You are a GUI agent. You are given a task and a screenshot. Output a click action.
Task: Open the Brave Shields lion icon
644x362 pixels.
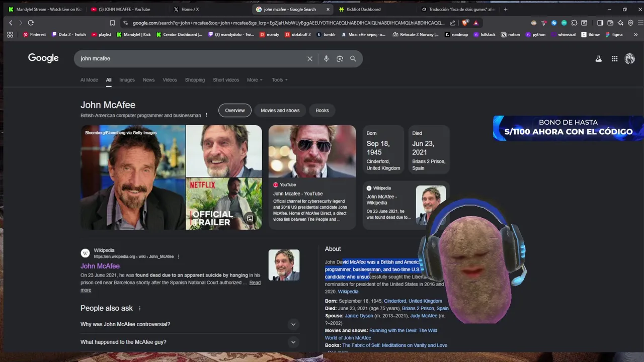465,23
